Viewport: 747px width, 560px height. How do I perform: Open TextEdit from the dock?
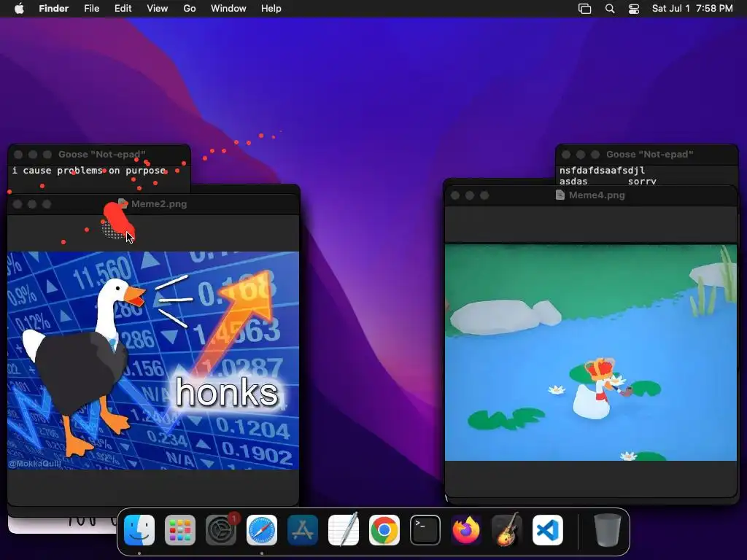click(x=344, y=530)
